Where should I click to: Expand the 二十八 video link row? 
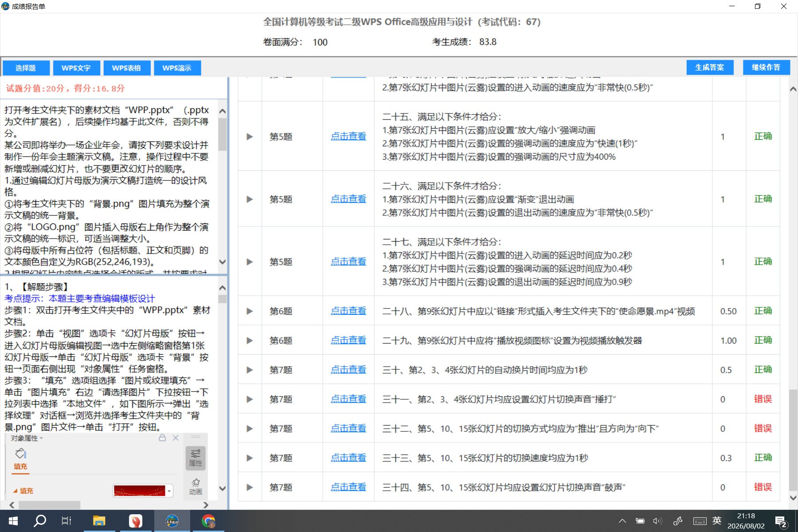pyautogui.click(x=250, y=311)
